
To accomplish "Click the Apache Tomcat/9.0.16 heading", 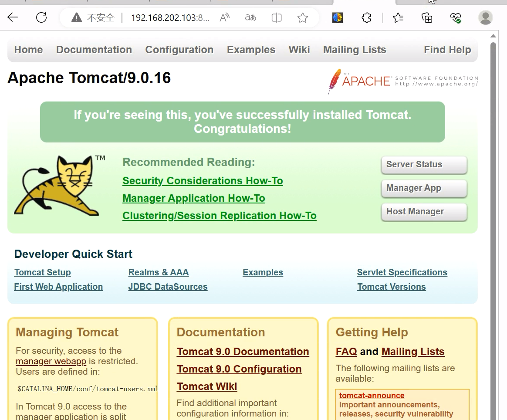I will pyautogui.click(x=89, y=78).
